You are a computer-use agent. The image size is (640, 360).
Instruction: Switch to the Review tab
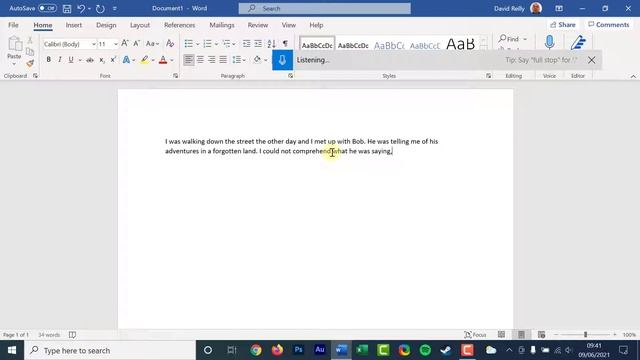tap(258, 25)
